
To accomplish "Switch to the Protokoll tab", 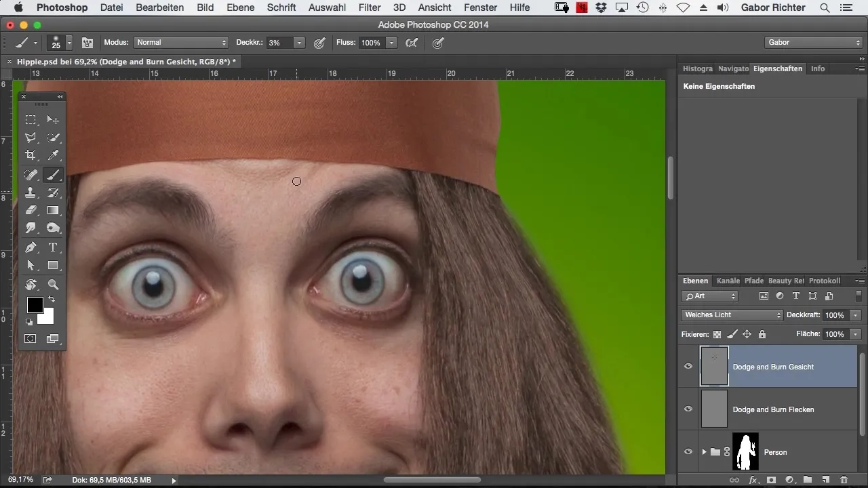I will (825, 281).
